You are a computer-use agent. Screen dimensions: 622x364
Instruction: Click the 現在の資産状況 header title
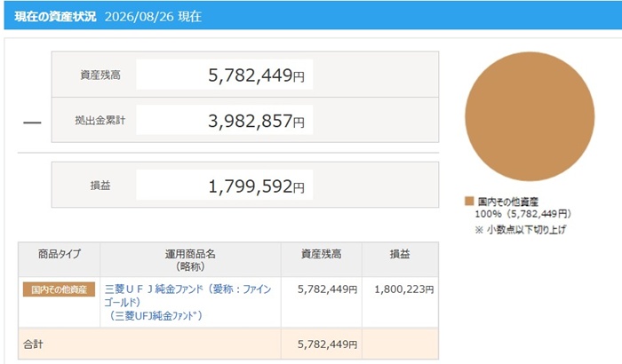click(x=55, y=17)
